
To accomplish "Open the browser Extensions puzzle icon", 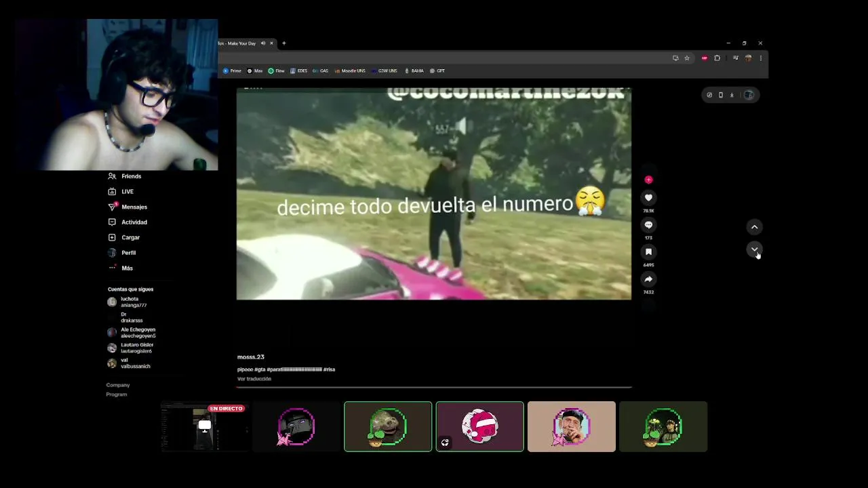I will [x=717, y=58].
